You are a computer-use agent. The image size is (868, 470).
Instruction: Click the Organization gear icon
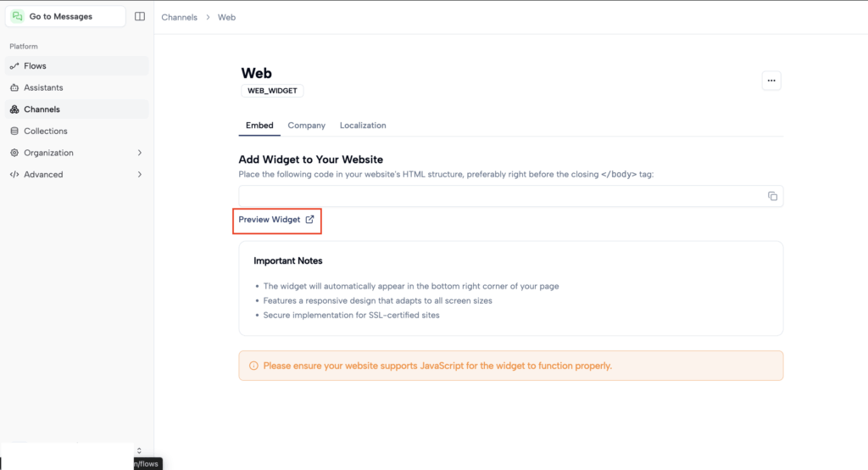[x=14, y=153]
